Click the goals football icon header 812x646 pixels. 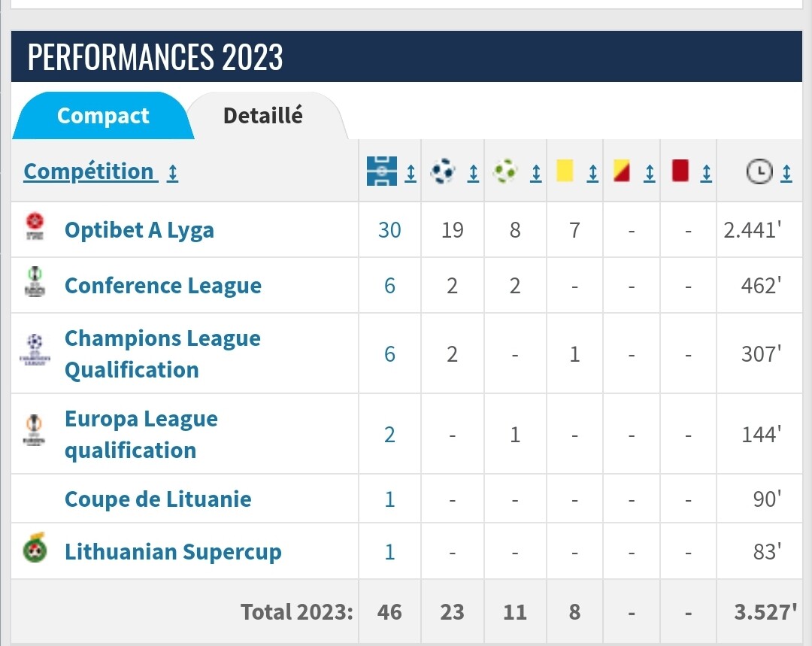443,171
